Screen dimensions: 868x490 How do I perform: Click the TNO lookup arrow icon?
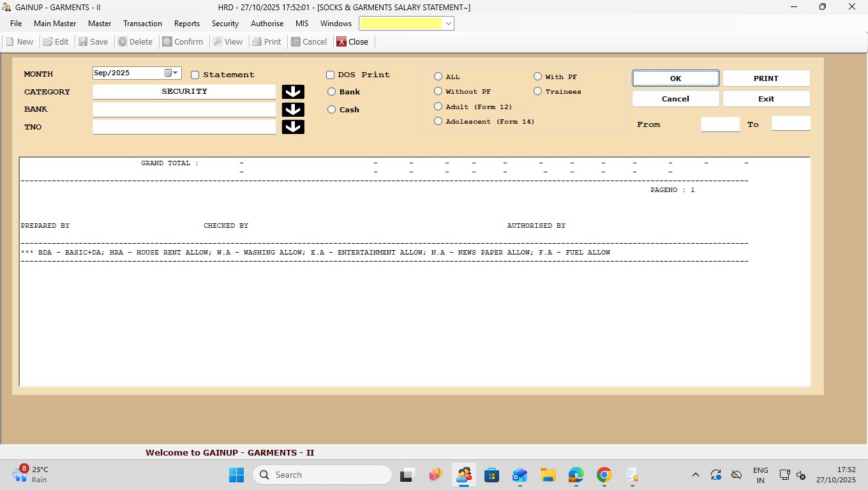tap(293, 127)
